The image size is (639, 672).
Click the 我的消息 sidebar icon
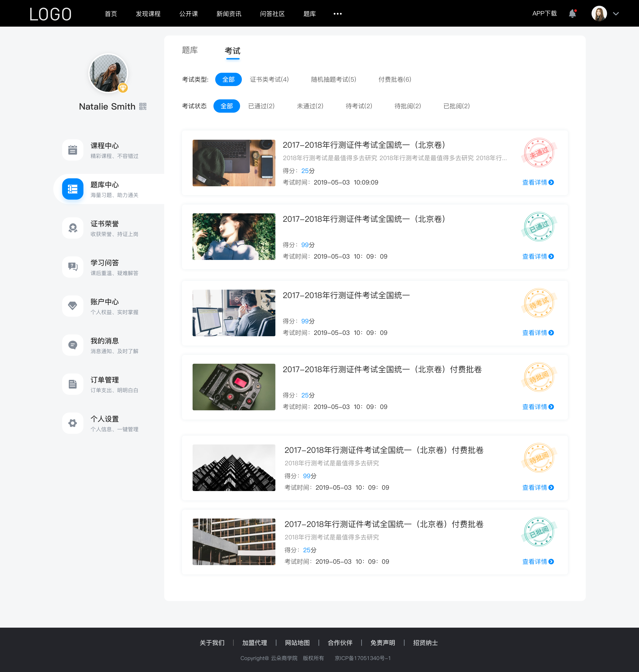(x=72, y=345)
